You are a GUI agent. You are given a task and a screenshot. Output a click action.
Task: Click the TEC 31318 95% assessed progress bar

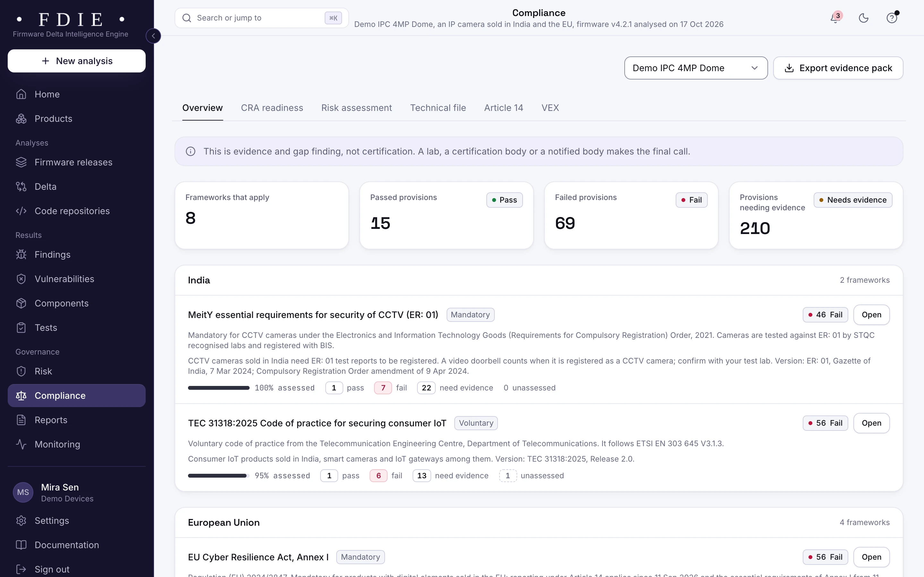(x=218, y=475)
